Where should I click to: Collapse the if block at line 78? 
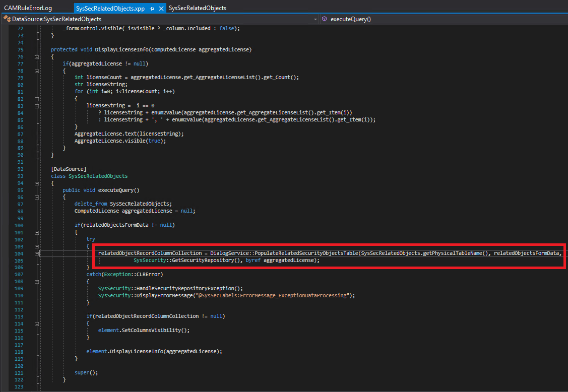coord(37,71)
